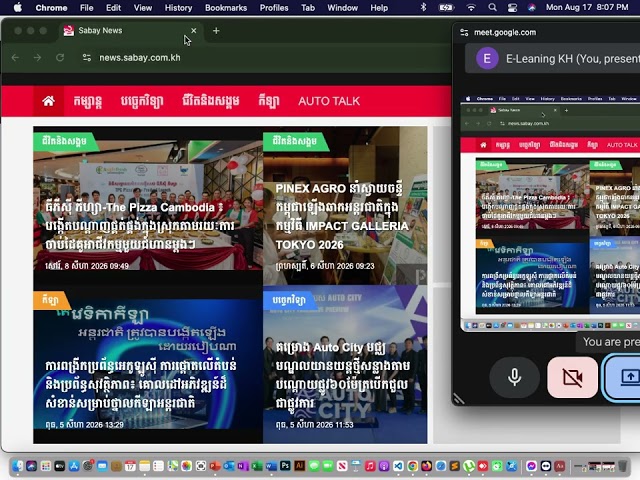Open Wi-Fi menu bar icon
Image resolution: width=640 pixels, height=480 pixels.
point(471,7)
